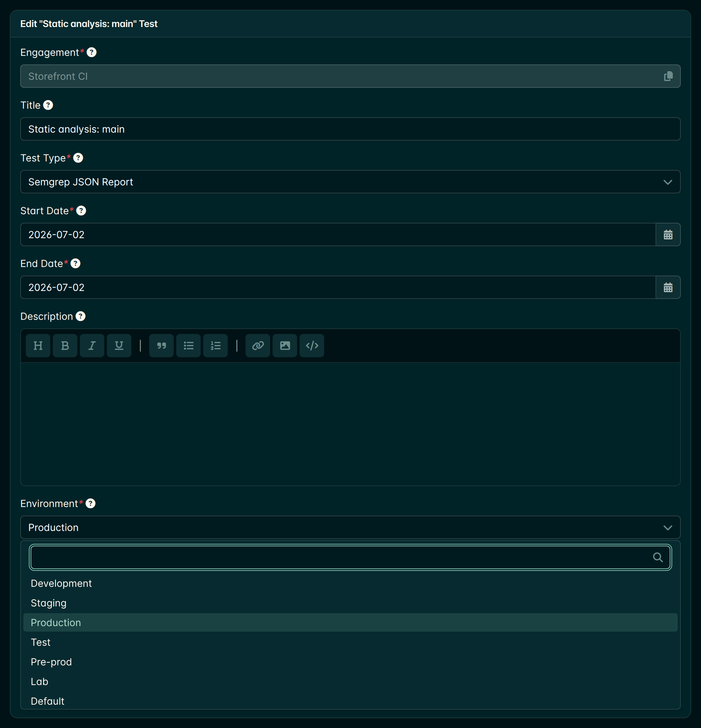
Task: Select Test from environment list
Action: 350,642
